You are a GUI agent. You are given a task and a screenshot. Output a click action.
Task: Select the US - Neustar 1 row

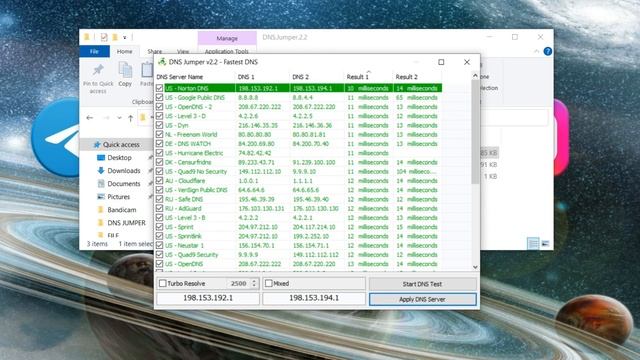[299, 246]
